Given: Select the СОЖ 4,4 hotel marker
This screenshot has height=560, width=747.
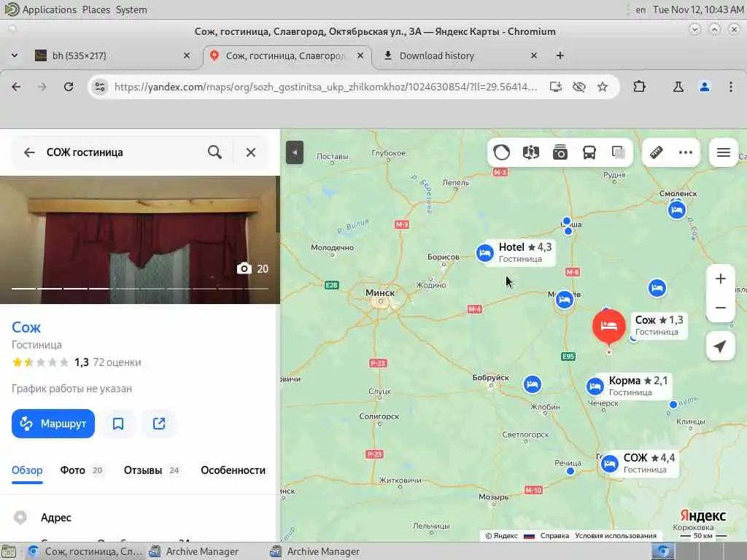Looking at the screenshot, I should click(609, 463).
